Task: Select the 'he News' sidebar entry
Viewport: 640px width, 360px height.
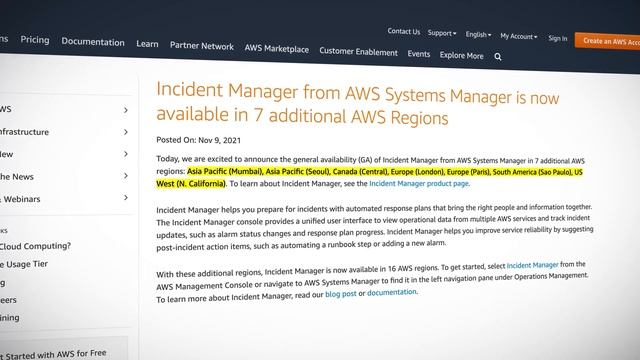Action: [x=17, y=177]
